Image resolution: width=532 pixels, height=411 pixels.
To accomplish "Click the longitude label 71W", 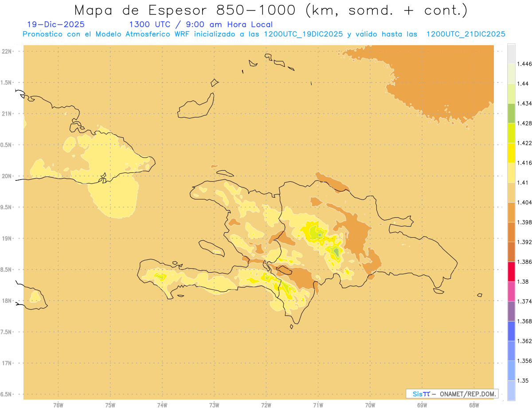I will 318,405.
